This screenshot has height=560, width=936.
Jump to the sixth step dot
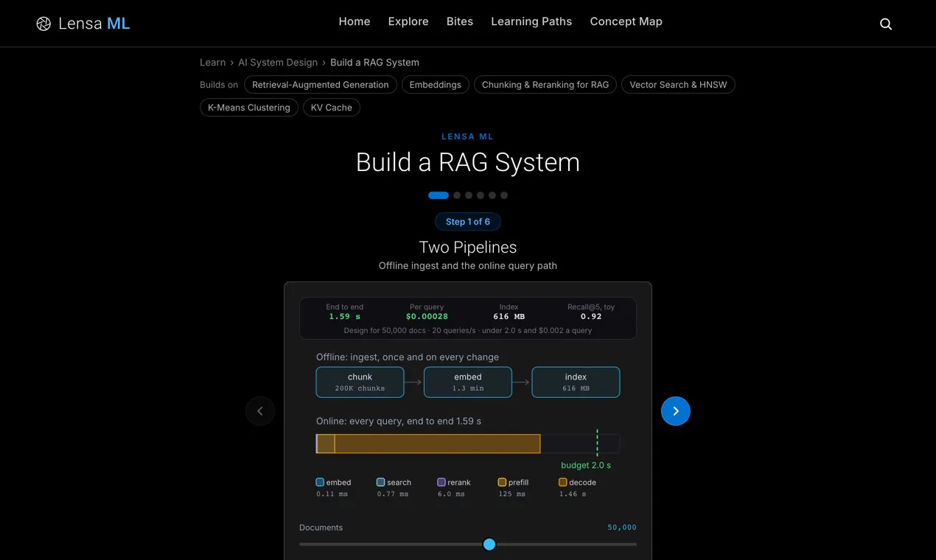(x=504, y=195)
